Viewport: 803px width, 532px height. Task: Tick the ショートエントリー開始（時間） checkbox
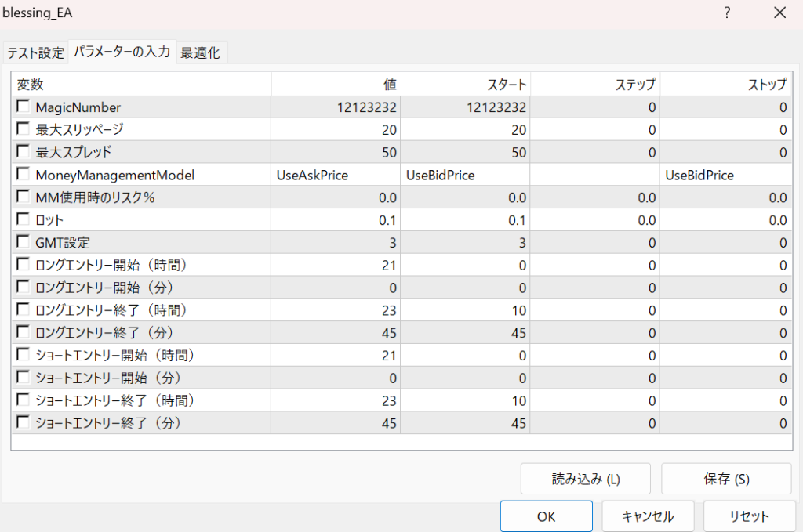pyautogui.click(x=23, y=354)
